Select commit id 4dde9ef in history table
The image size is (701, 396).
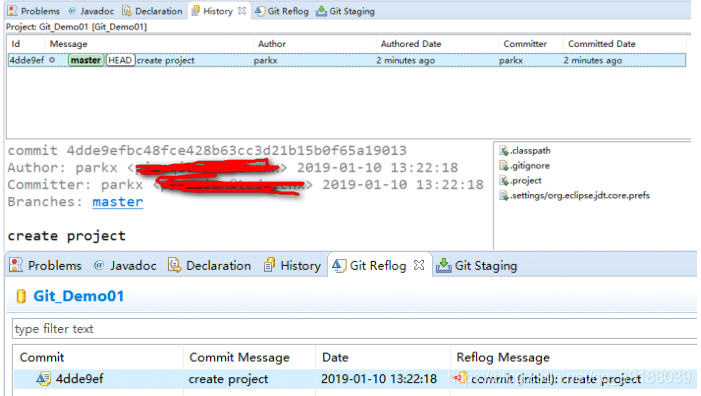(x=27, y=60)
